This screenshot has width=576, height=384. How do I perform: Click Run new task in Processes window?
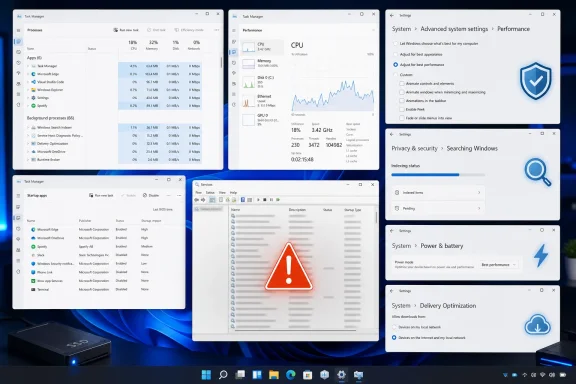pyautogui.click(x=126, y=30)
